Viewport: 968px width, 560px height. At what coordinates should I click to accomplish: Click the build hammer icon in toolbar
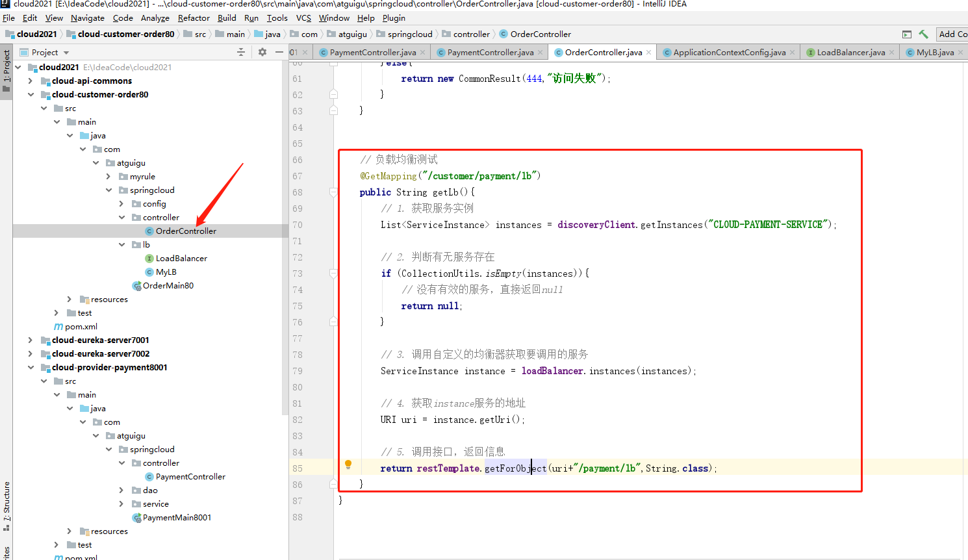pos(923,34)
